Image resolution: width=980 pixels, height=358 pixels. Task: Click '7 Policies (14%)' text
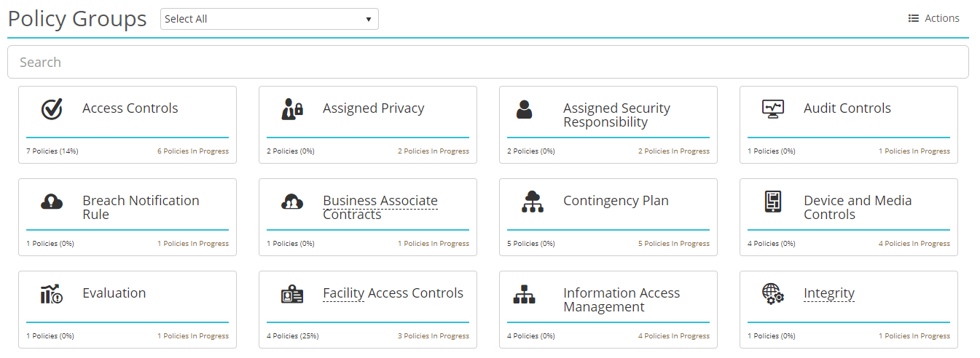tap(52, 151)
